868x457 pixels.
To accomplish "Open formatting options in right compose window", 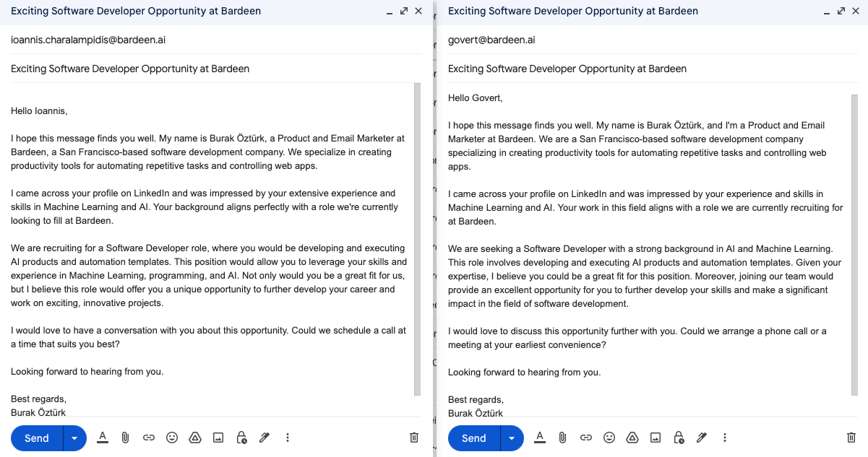I will (x=540, y=438).
